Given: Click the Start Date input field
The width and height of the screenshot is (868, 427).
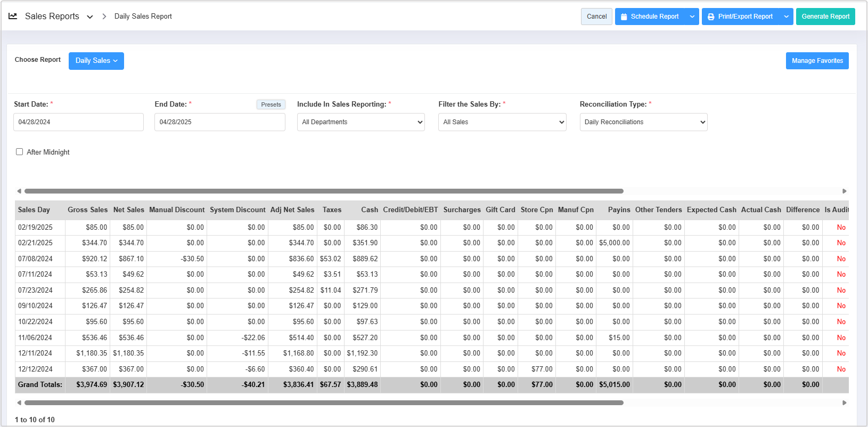Looking at the screenshot, I should click(x=78, y=122).
